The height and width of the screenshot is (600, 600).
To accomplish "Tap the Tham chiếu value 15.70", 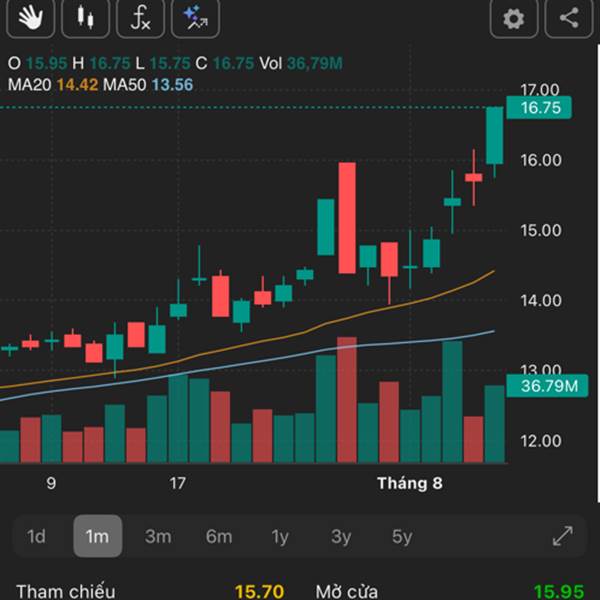I will pyautogui.click(x=259, y=592).
